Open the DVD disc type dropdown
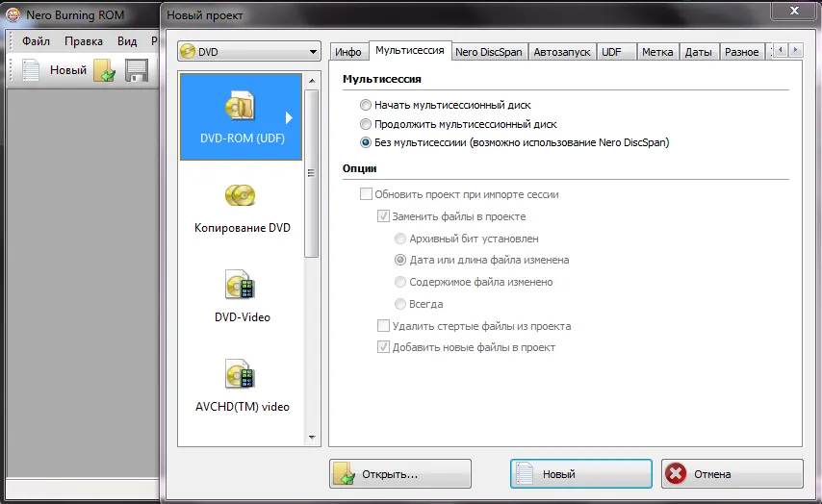The width and height of the screenshot is (822, 504). pos(249,52)
